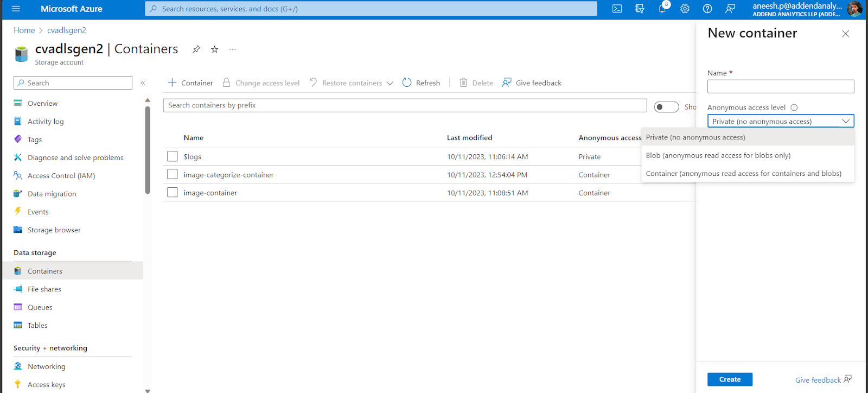Open Tags in the sidebar
The height and width of the screenshot is (393, 868).
35,140
